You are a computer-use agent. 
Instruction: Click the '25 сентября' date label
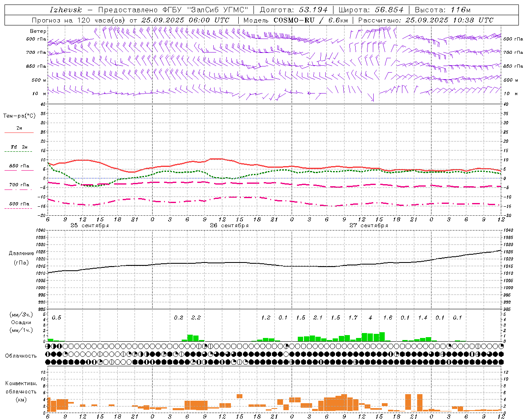pos(89,226)
